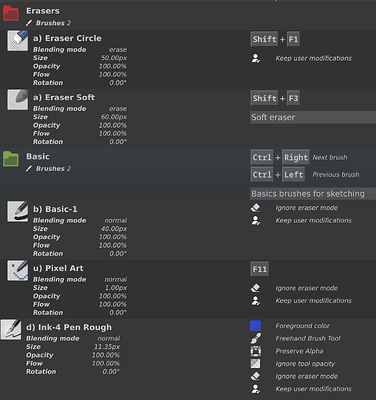Collapse the red Erasers group folder
The width and height of the screenshot is (376, 400).
point(11,14)
